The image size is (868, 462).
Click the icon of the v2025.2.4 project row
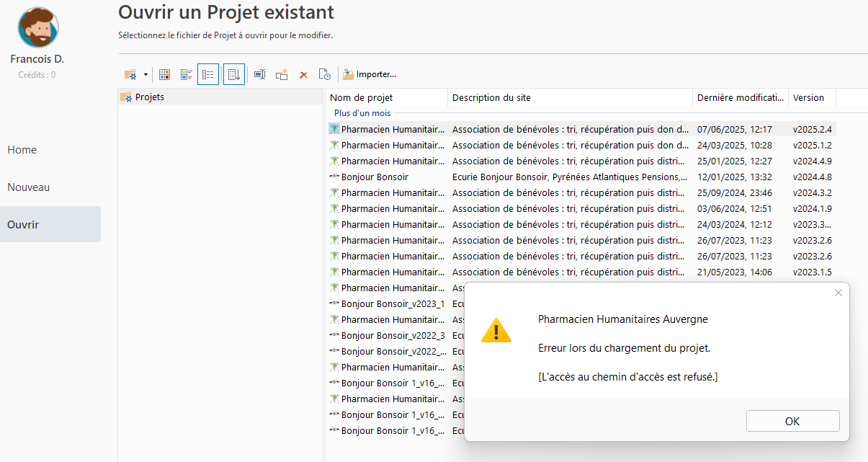tap(334, 130)
